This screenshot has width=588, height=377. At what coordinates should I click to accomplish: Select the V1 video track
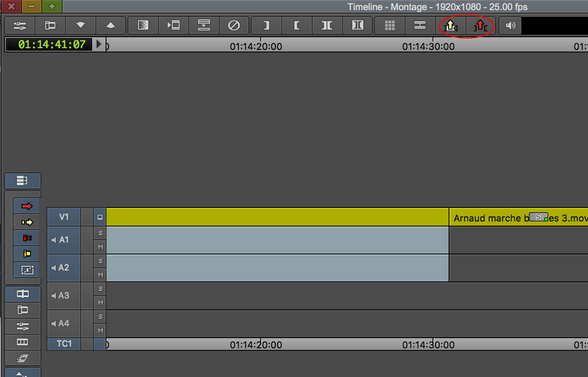[x=64, y=217]
